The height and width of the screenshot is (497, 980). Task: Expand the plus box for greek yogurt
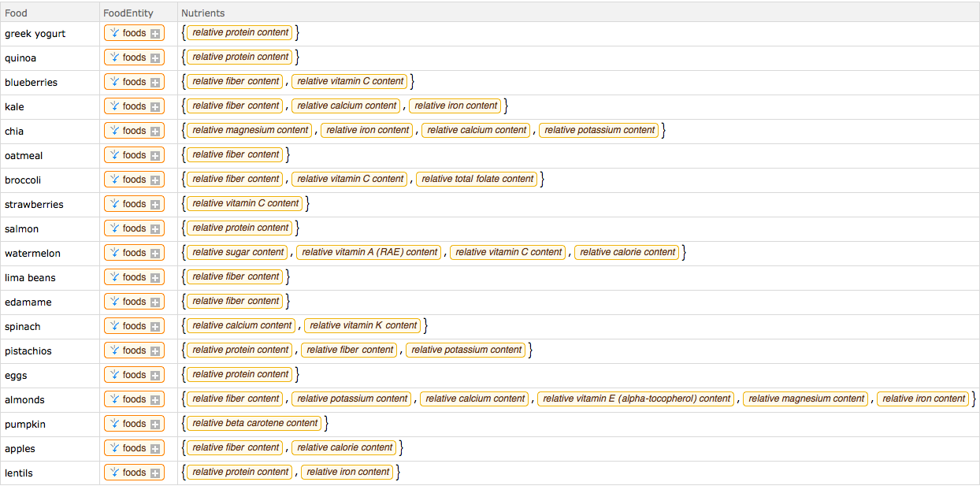click(155, 33)
